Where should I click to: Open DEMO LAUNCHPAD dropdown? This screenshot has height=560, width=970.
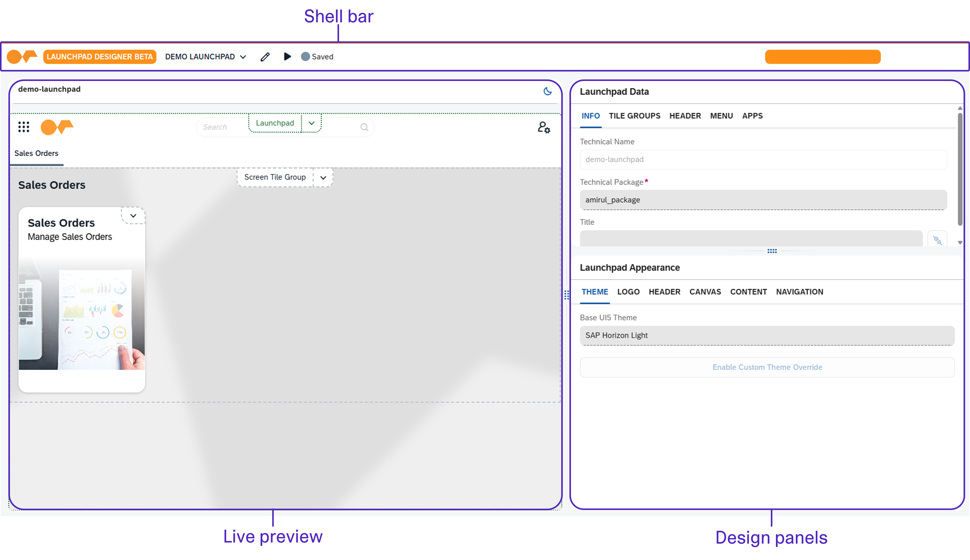pyautogui.click(x=206, y=57)
